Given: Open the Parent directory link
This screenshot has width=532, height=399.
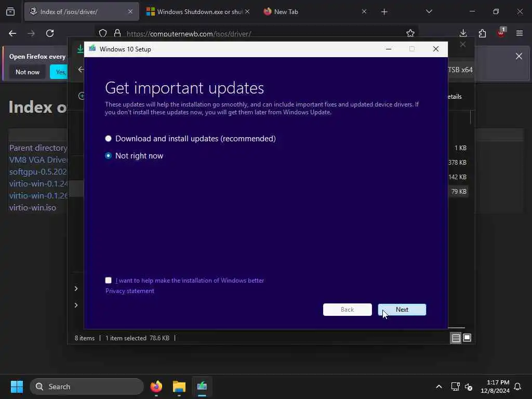Looking at the screenshot, I should coord(38,148).
